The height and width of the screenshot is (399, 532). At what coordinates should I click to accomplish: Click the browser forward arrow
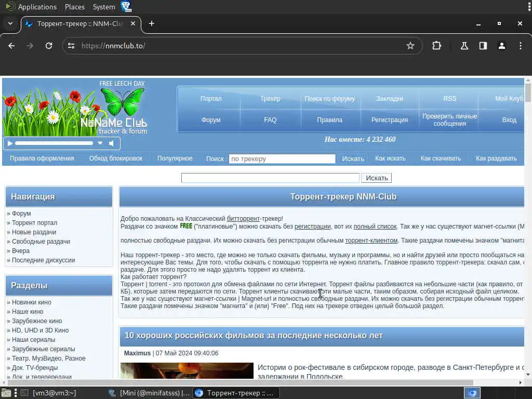tap(30, 46)
